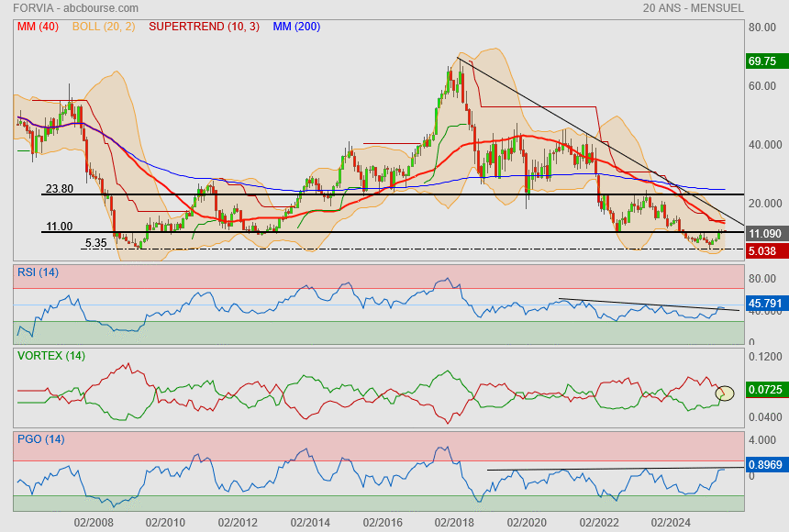789x532 pixels.
Task: Click the 20 ANS - MENSUEL period label
Action: pyautogui.click(x=693, y=8)
